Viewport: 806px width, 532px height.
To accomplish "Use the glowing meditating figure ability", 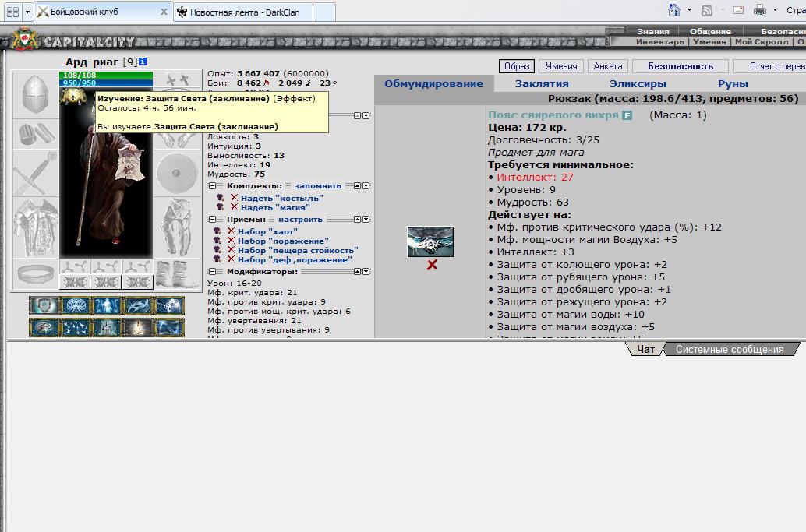I will click(x=107, y=305).
